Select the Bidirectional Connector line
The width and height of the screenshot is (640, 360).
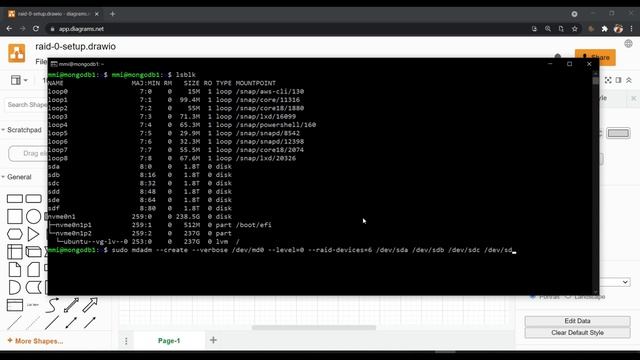(x=71, y=322)
